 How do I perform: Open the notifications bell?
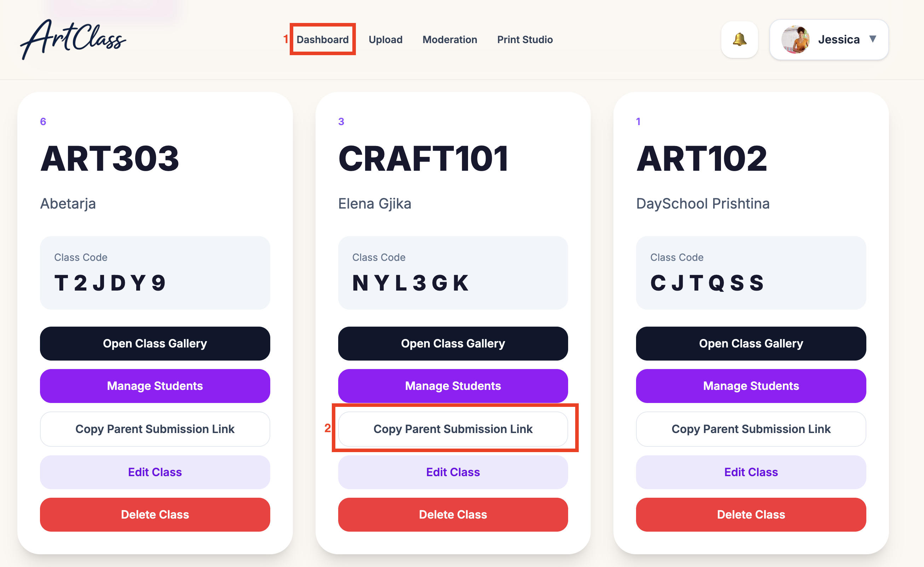(x=739, y=39)
